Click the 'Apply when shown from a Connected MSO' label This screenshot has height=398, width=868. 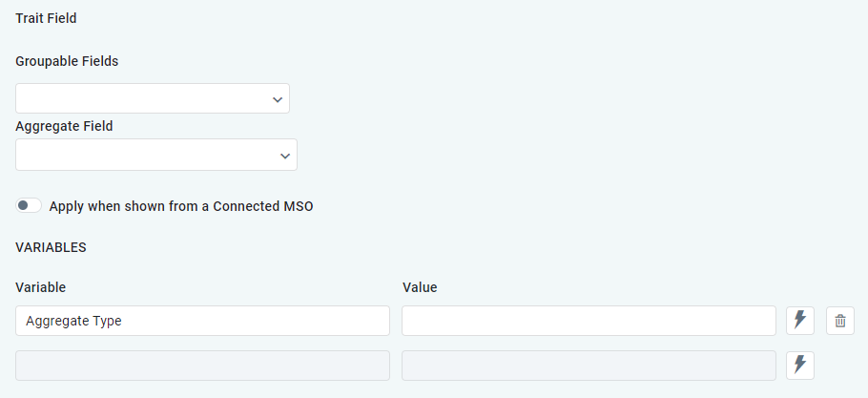tap(181, 205)
